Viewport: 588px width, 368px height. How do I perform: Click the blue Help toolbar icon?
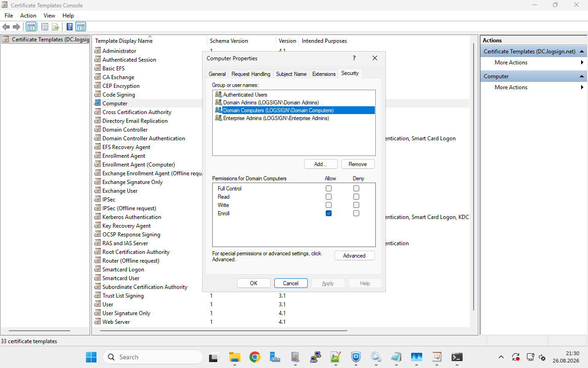click(x=69, y=27)
